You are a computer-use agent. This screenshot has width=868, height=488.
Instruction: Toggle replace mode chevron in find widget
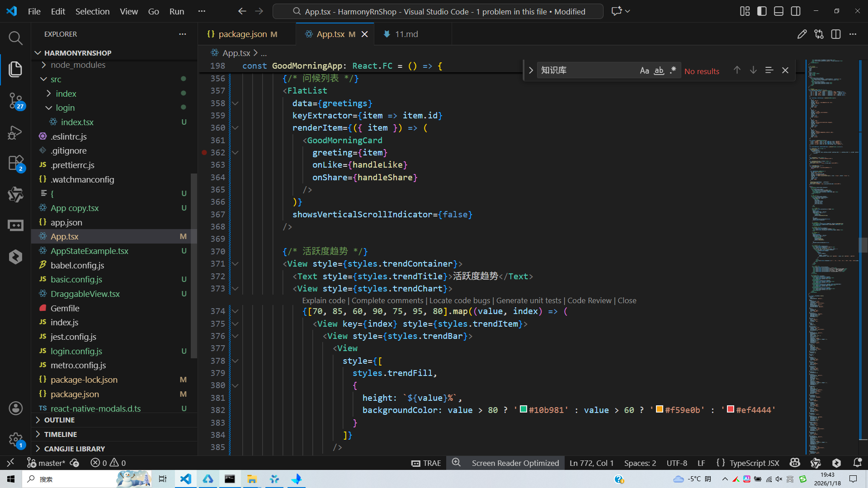pos(531,70)
